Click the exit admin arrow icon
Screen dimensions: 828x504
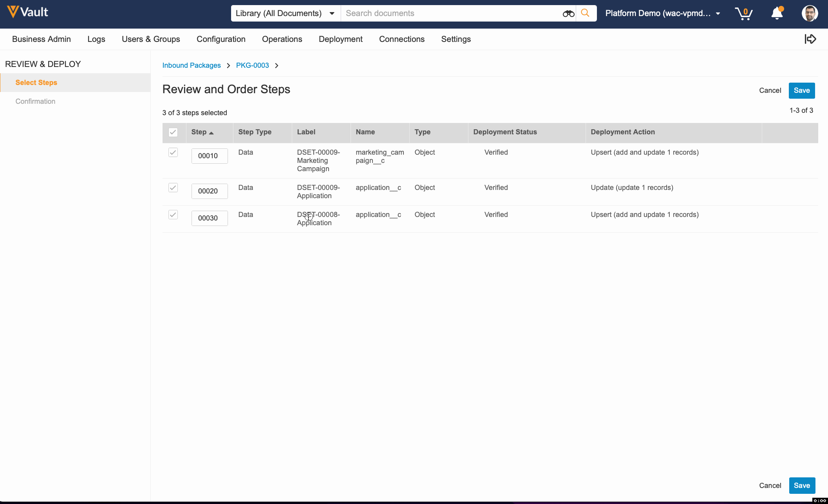pos(810,39)
